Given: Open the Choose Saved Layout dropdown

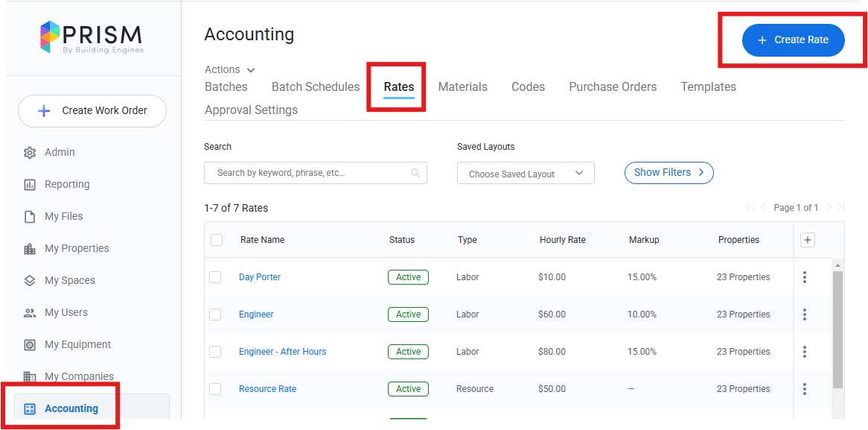Looking at the screenshot, I should [526, 174].
